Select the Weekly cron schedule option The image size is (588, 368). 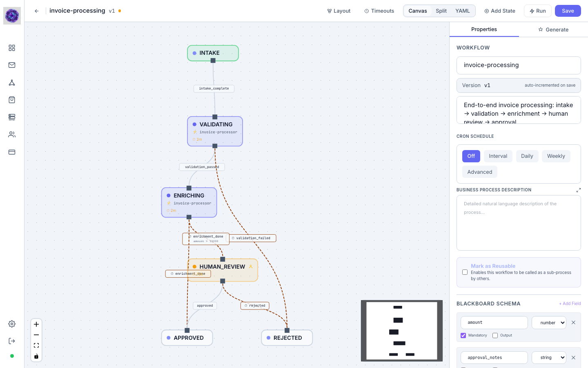click(556, 156)
